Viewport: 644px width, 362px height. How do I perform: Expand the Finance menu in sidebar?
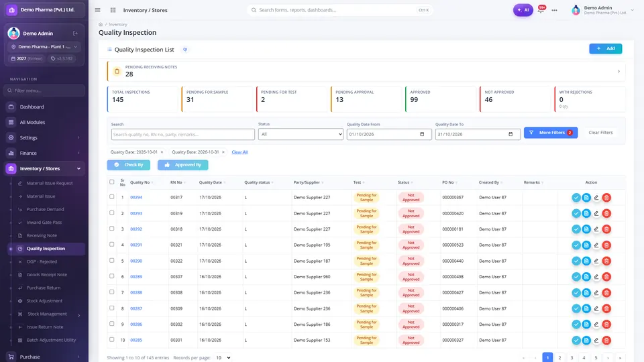click(44, 153)
